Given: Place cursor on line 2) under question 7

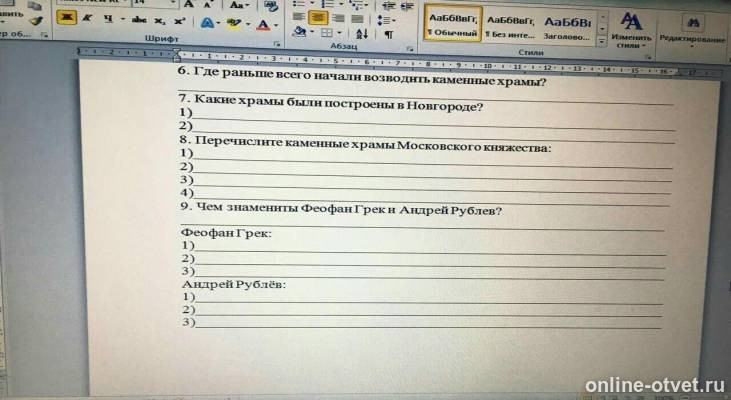Looking at the screenshot, I should tap(427, 132).
